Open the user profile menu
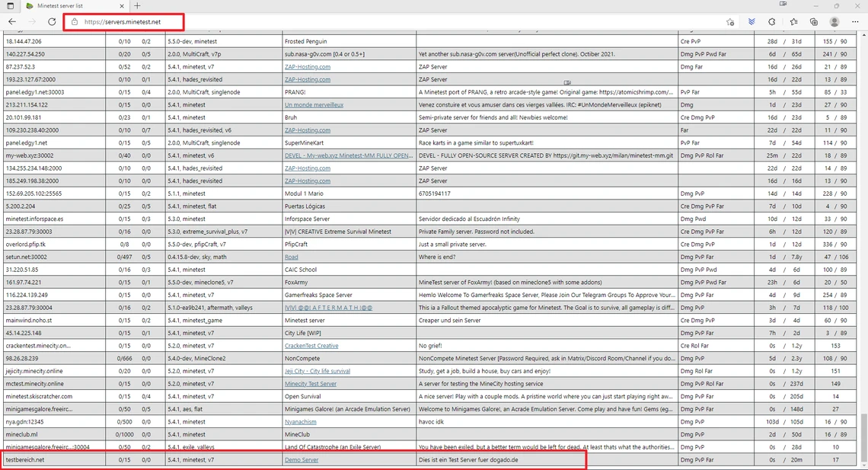868x470 pixels. (834, 22)
